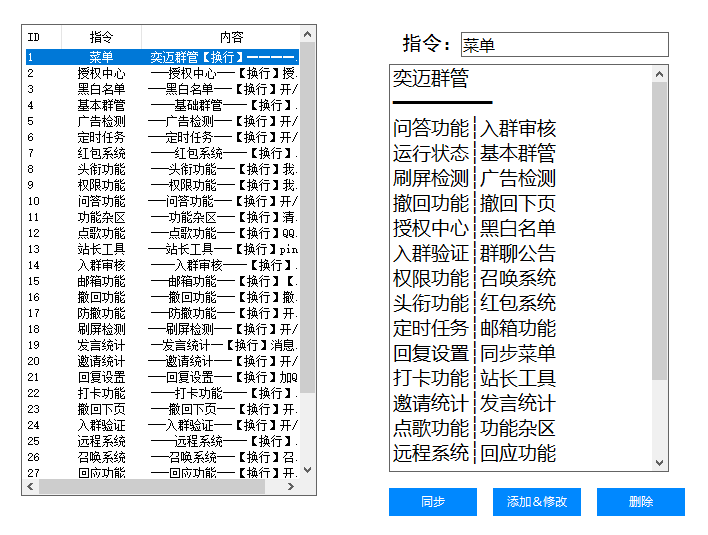Click the list's horizontal scroll left arrow
The image size is (708, 535).
(32, 487)
